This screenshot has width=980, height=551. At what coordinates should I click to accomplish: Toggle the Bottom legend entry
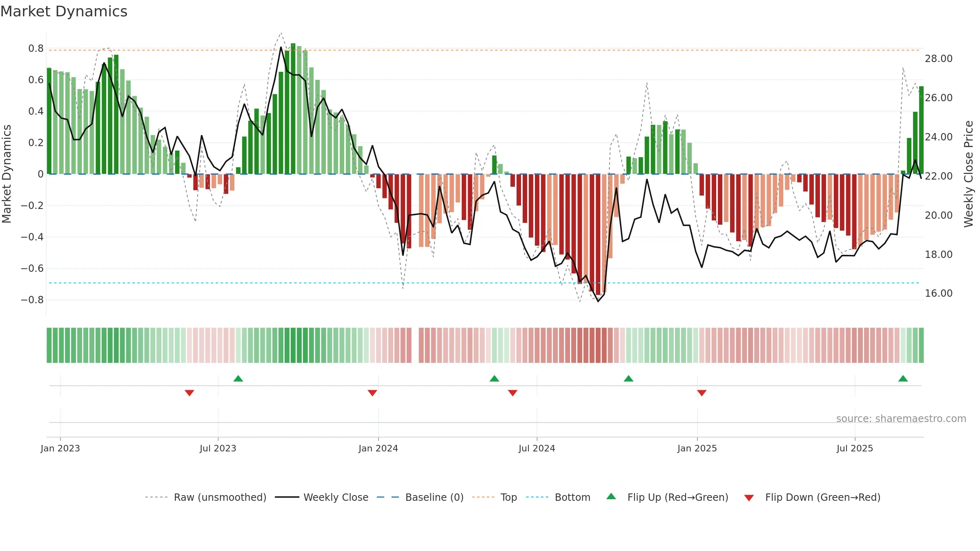point(558,497)
